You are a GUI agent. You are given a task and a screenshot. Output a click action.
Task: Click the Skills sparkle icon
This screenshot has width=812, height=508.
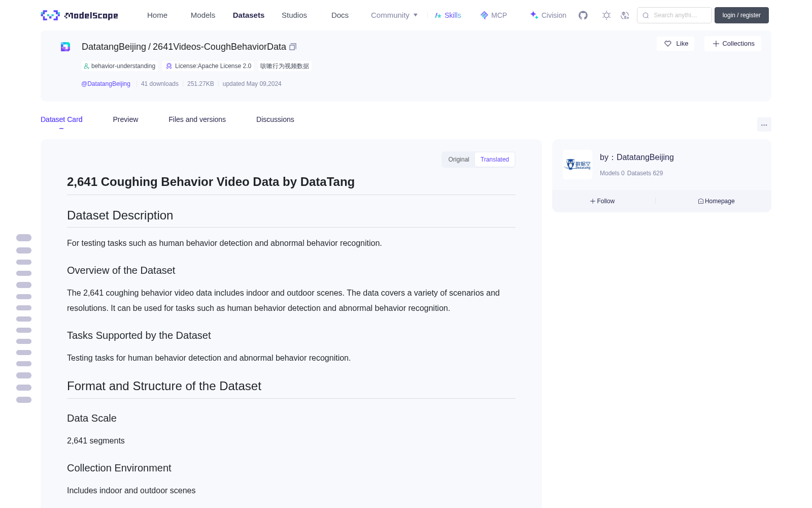coord(438,15)
